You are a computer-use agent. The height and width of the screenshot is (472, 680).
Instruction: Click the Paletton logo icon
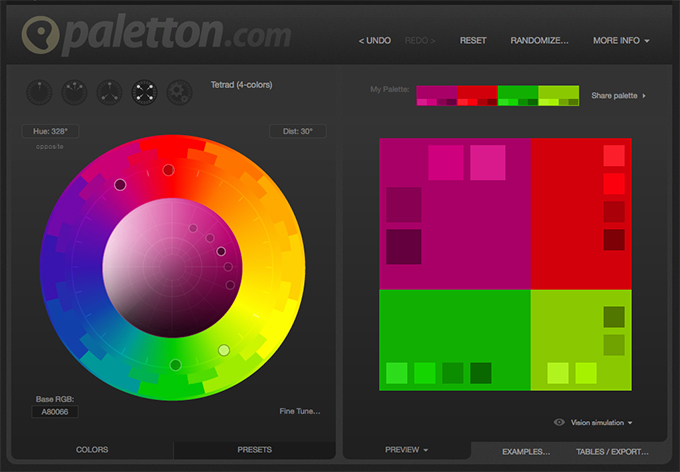40,35
